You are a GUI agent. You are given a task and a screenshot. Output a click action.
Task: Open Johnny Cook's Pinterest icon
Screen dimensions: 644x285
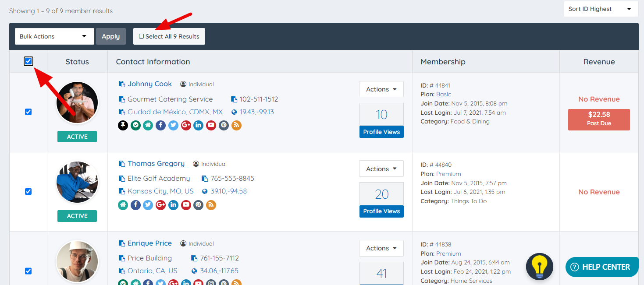pyautogui.click(x=224, y=125)
